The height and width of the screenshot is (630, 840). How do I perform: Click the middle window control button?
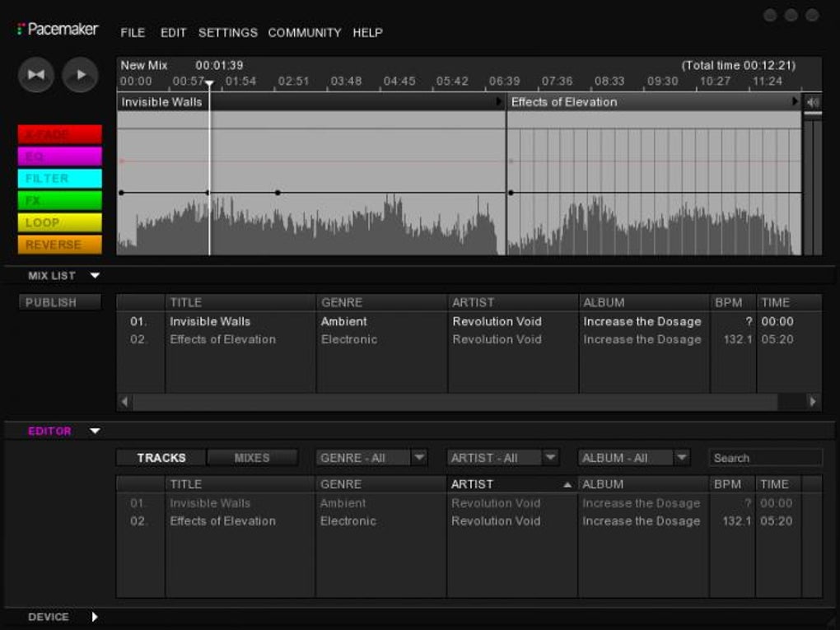[x=791, y=15]
